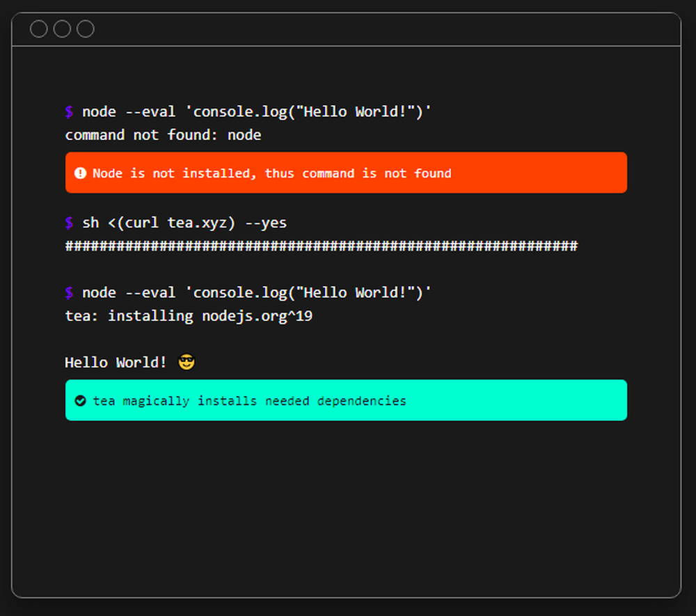
Task: Select the orange 'Node is not installed' banner text
Action: [271, 173]
